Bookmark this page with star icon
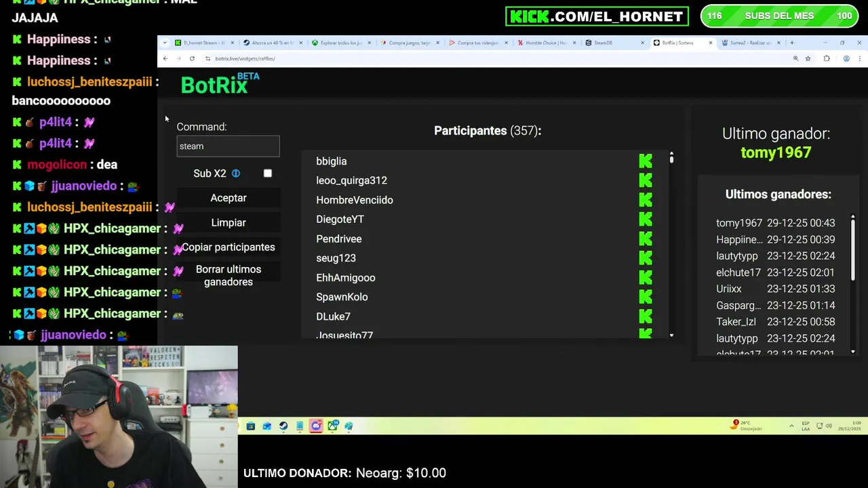Screen dimensions: 868x488 coord(808,59)
